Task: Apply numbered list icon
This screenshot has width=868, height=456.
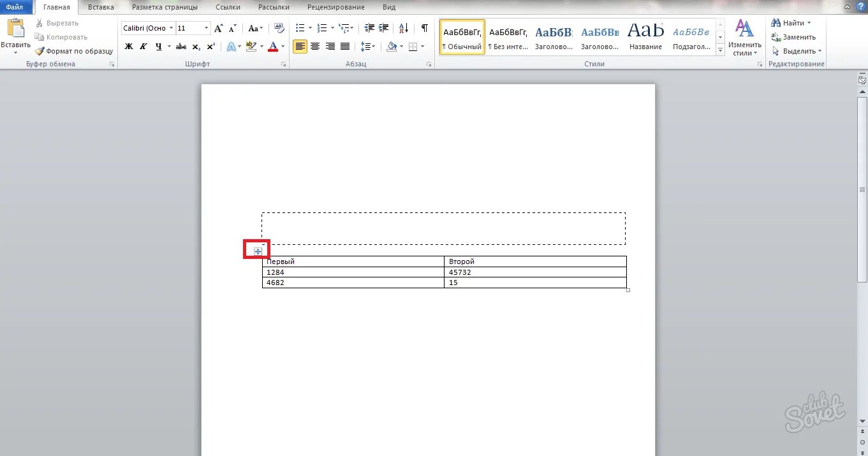Action: pos(322,28)
